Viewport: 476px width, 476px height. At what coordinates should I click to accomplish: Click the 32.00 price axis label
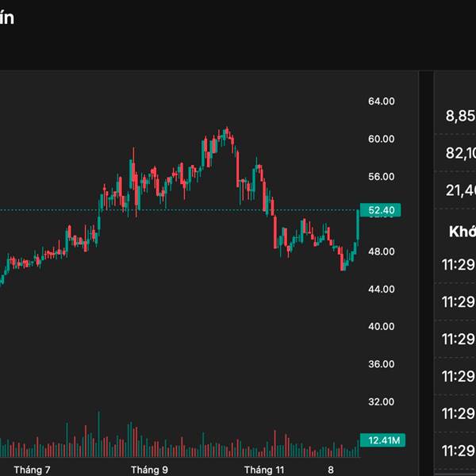point(382,401)
